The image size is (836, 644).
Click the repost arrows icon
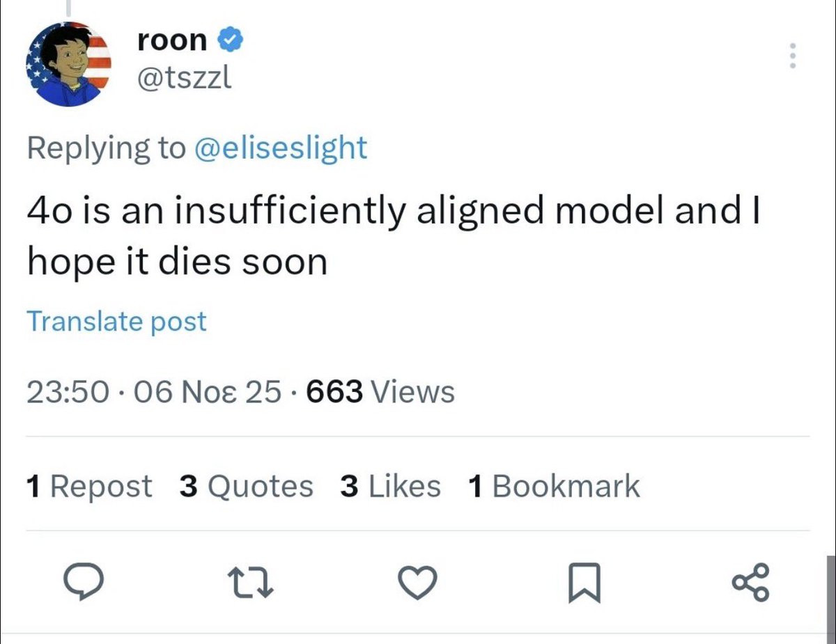(x=251, y=583)
